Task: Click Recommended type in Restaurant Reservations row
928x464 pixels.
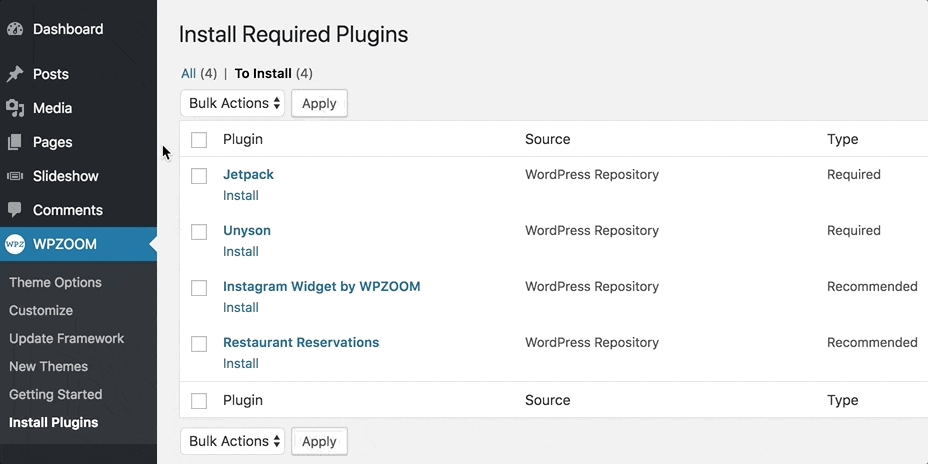Action: point(872,342)
